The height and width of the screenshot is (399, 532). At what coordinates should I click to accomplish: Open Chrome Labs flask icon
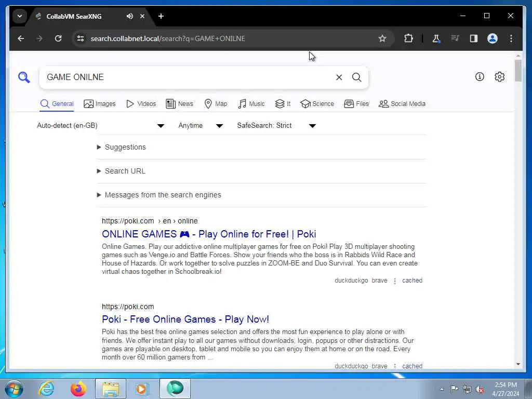point(436,38)
